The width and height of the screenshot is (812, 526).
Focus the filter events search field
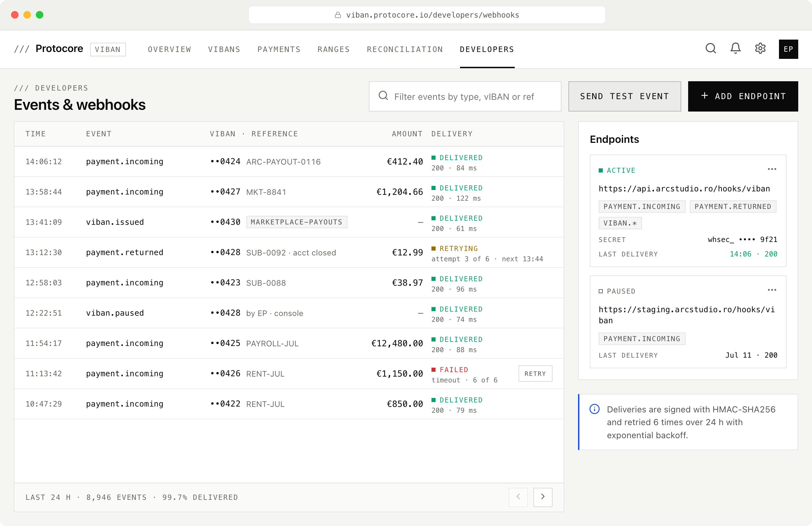[x=465, y=96]
